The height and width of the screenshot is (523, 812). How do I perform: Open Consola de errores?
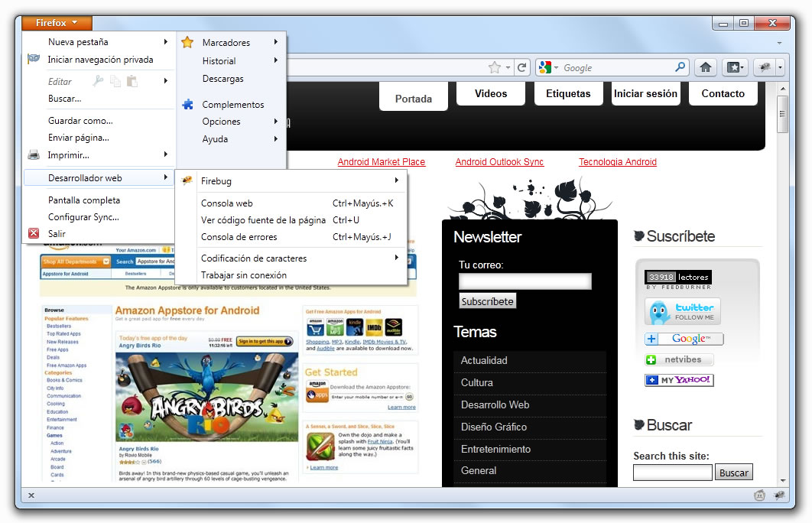291,236
